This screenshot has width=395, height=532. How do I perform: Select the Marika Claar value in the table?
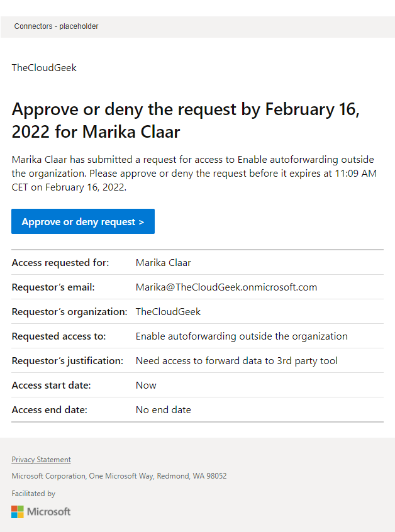[164, 263]
